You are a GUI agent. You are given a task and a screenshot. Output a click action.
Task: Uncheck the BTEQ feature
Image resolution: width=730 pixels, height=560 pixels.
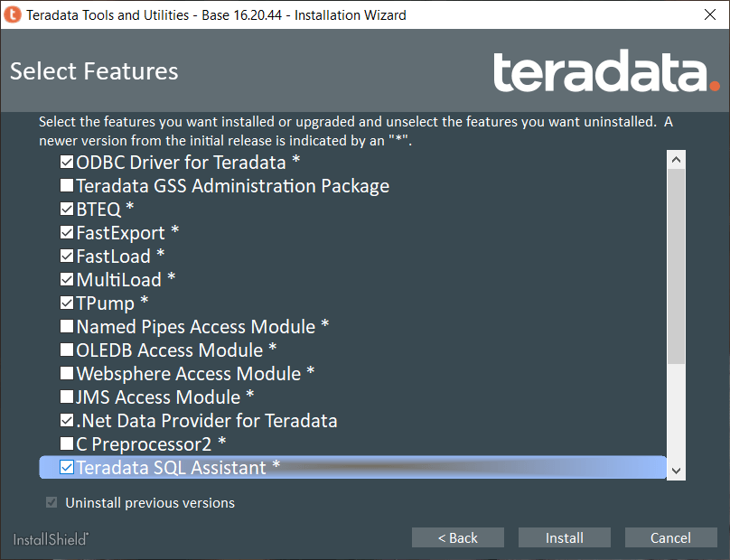[x=67, y=209]
